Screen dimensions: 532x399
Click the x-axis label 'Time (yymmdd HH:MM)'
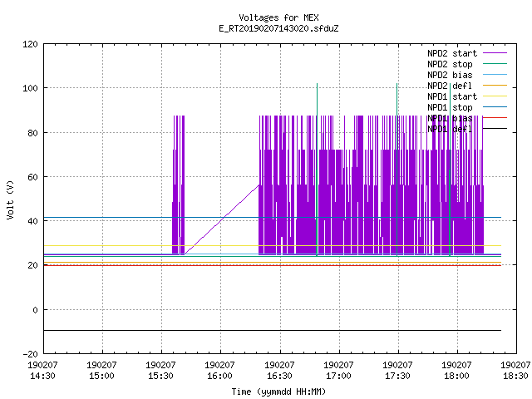pyautogui.click(x=278, y=392)
